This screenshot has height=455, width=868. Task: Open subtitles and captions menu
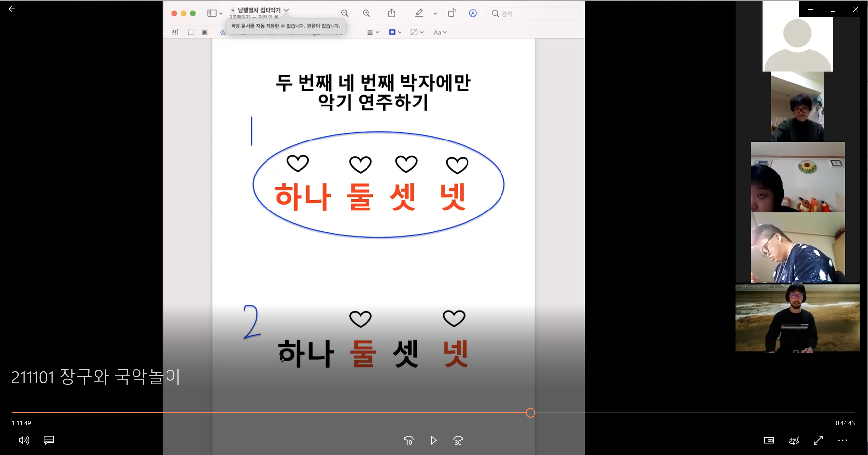coord(49,440)
